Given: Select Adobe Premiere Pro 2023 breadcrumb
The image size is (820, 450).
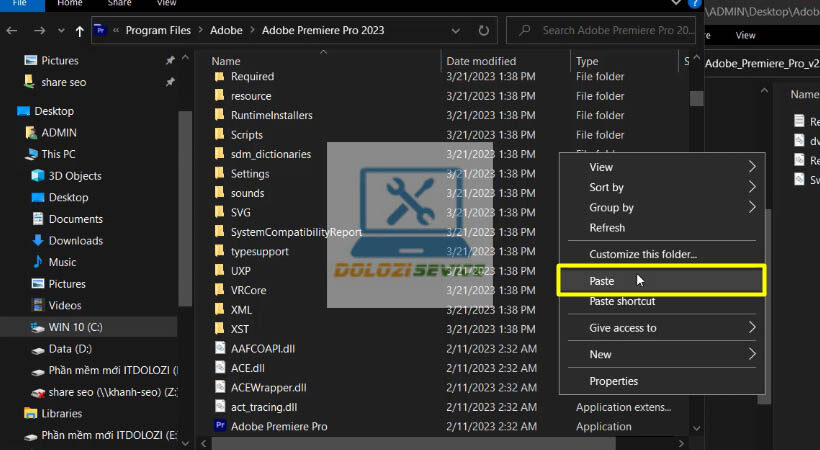Looking at the screenshot, I should pos(323,30).
